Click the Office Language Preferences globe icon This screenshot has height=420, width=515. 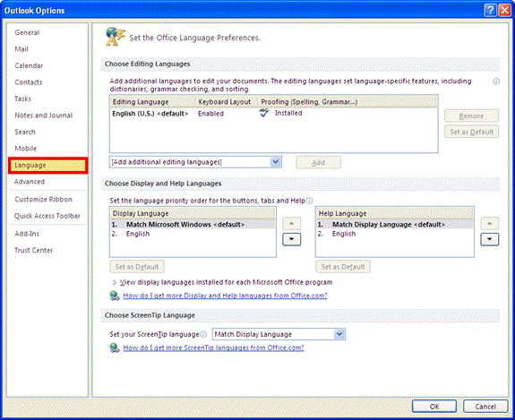tap(115, 37)
